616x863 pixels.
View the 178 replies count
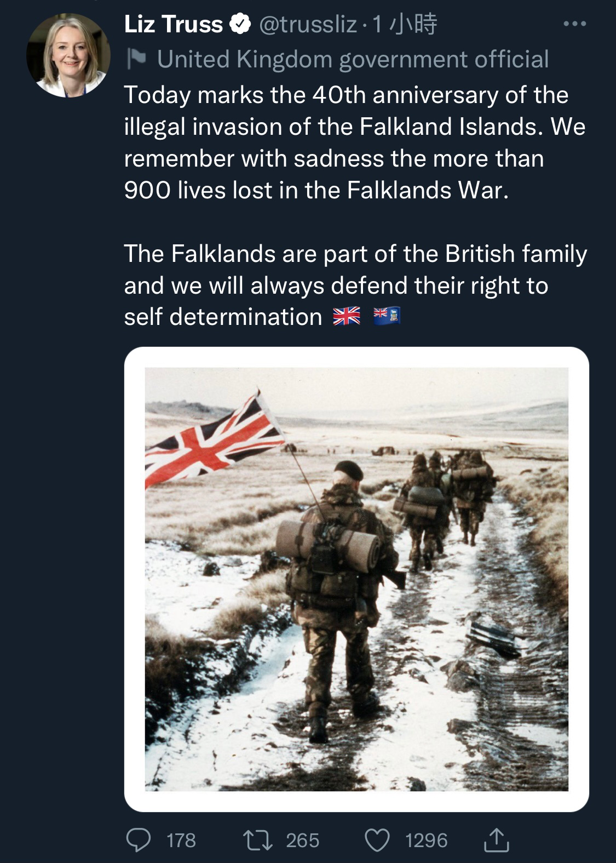click(x=181, y=840)
